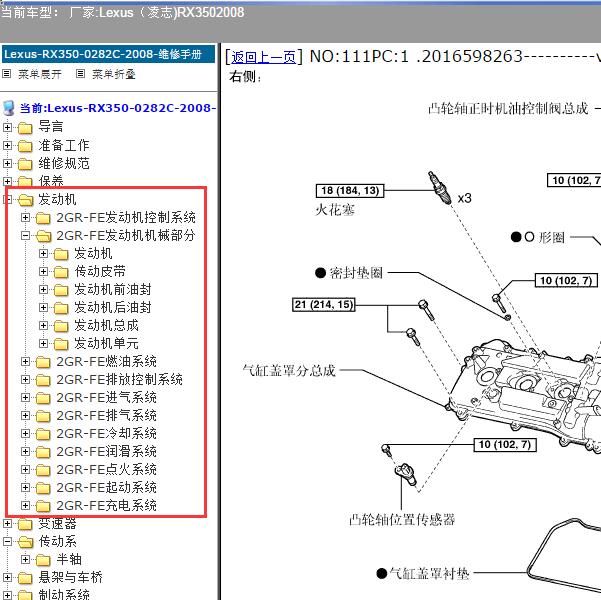Click the 发动机总成 folder icon

pos(61,326)
